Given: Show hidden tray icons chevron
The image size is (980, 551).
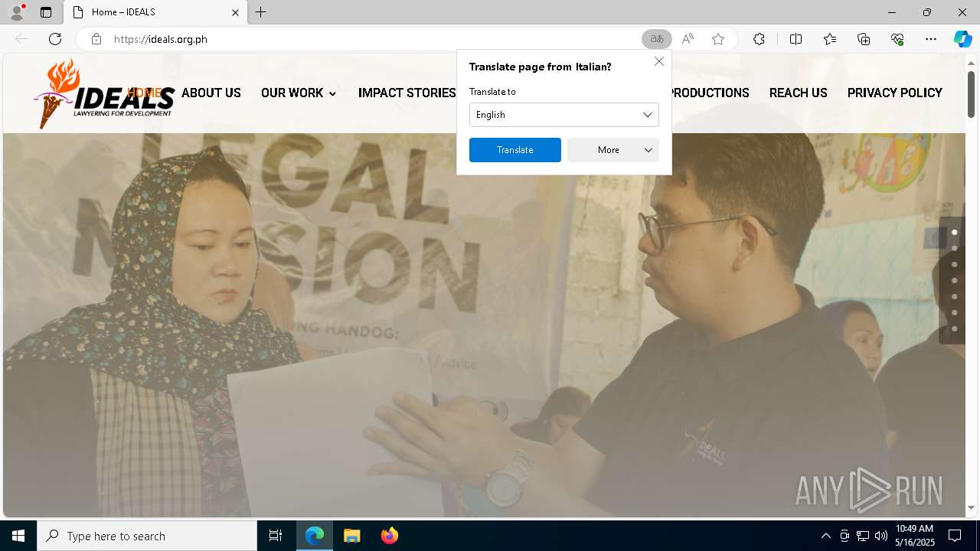Looking at the screenshot, I should (825, 536).
